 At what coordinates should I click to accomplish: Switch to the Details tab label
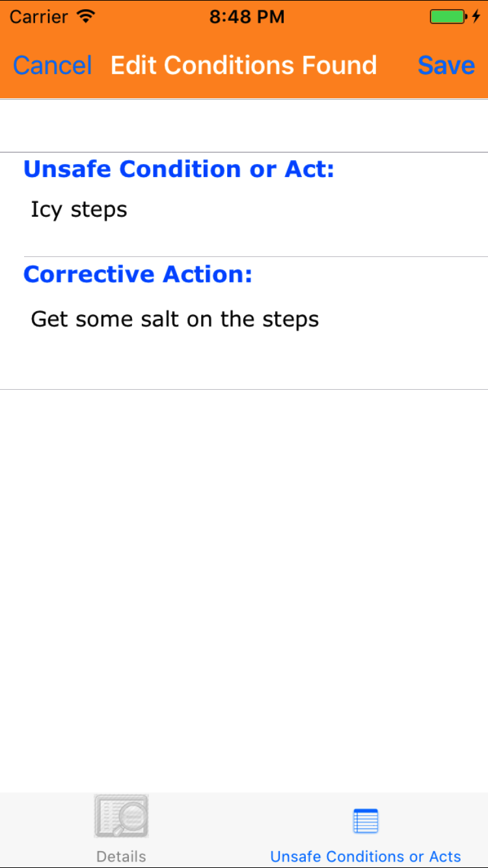(121, 856)
